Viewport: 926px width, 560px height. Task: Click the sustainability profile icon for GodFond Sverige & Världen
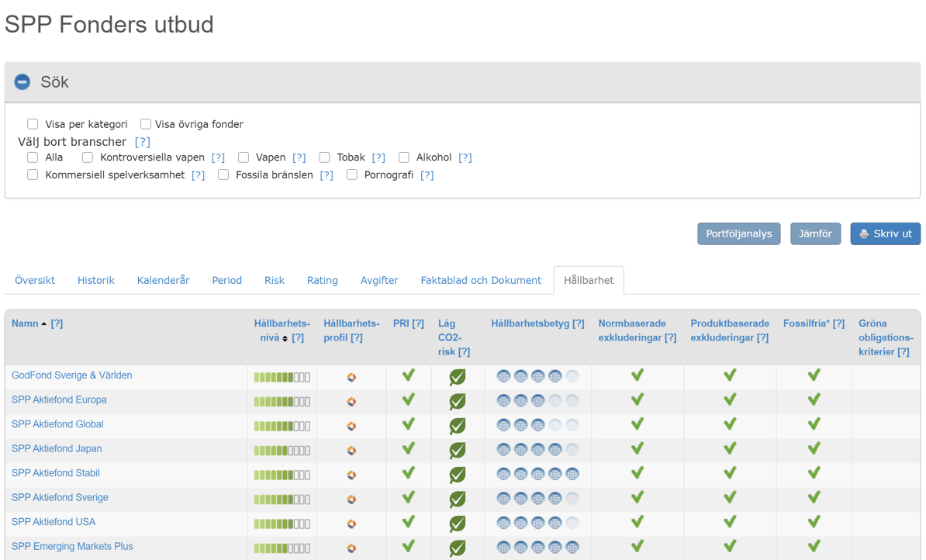[x=351, y=377]
